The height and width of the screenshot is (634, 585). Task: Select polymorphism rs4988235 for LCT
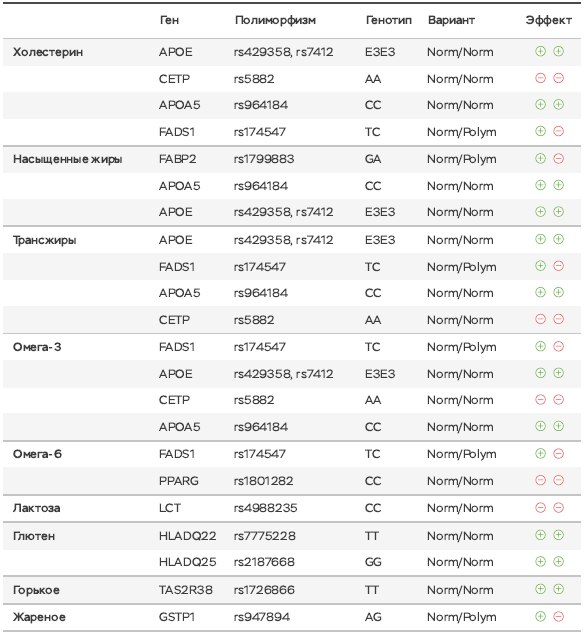tap(266, 508)
